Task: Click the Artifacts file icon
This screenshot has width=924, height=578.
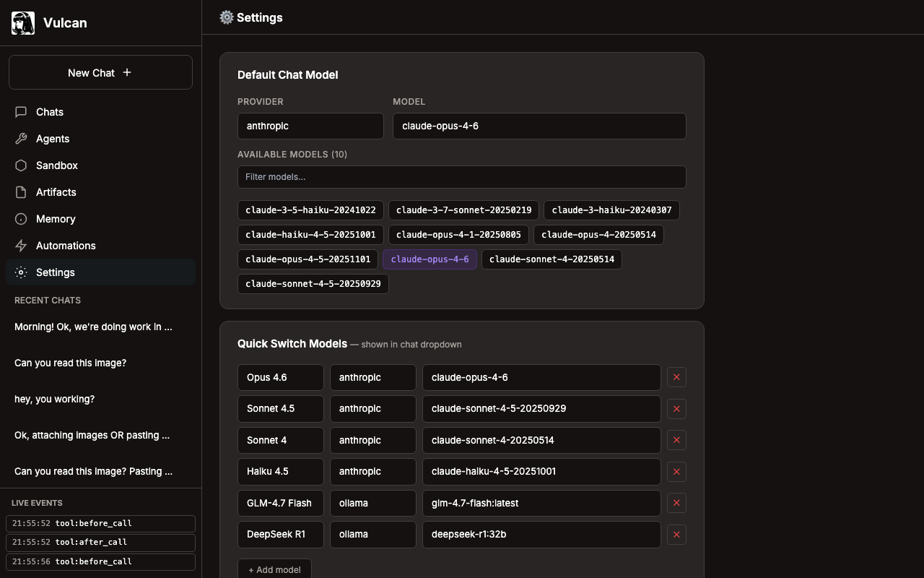Action: [x=21, y=192]
